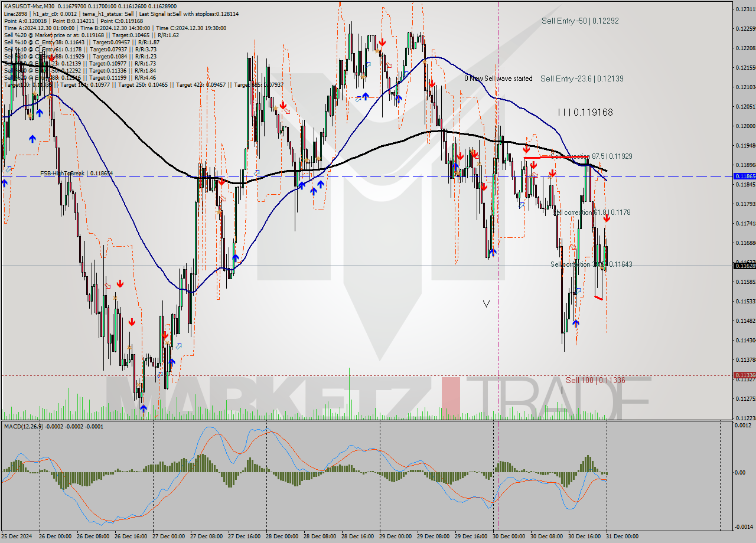Click the current price tag 0.11628 on axis

pos(744,266)
